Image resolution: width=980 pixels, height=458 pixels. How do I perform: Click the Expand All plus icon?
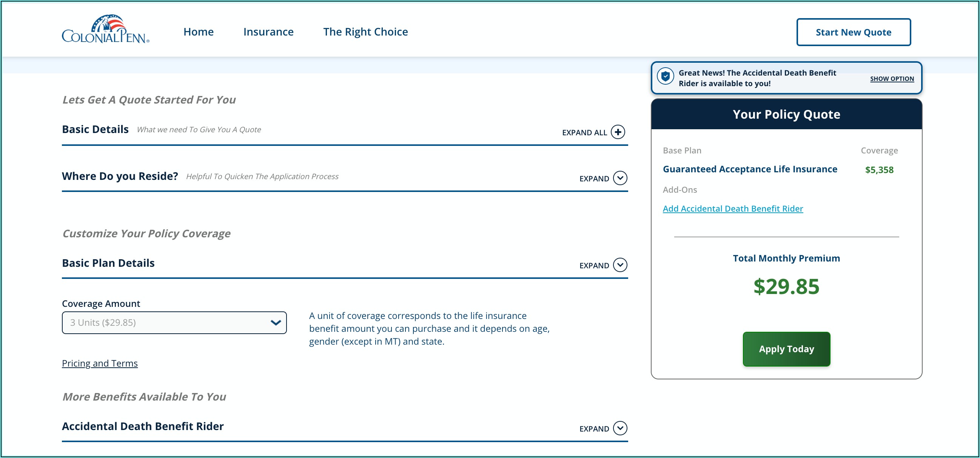618,132
